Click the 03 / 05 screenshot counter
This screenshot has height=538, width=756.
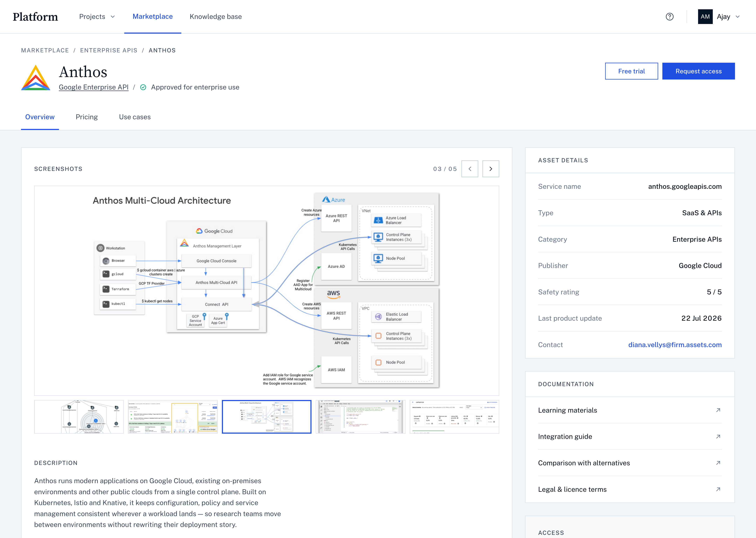(445, 169)
